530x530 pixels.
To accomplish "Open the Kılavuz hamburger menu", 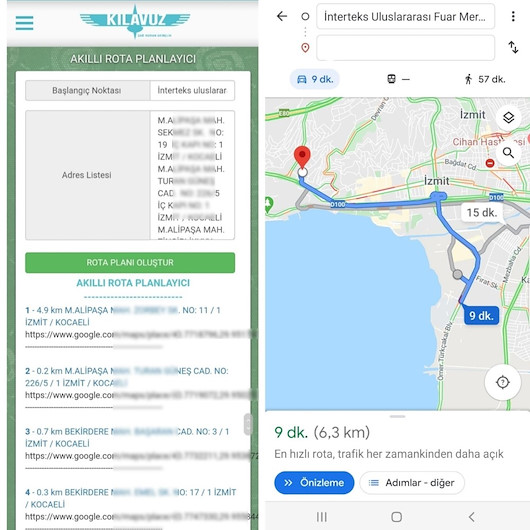I will (24, 23).
